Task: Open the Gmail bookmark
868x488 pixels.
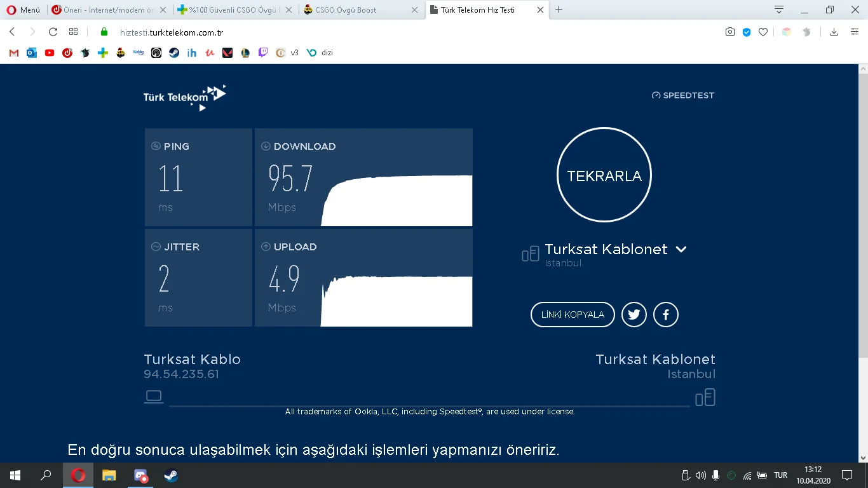Action: 13,53
